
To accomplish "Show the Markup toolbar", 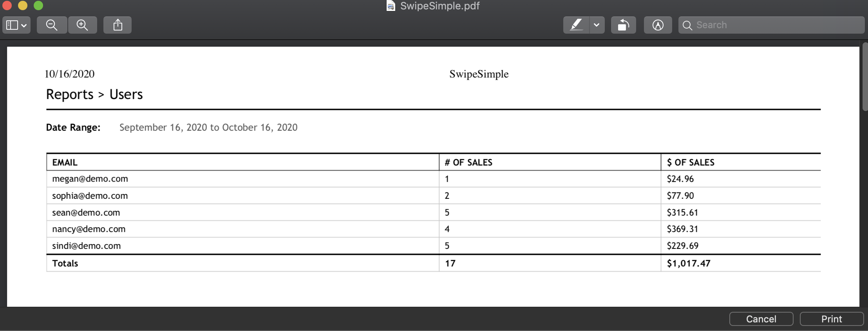I will (x=658, y=25).
